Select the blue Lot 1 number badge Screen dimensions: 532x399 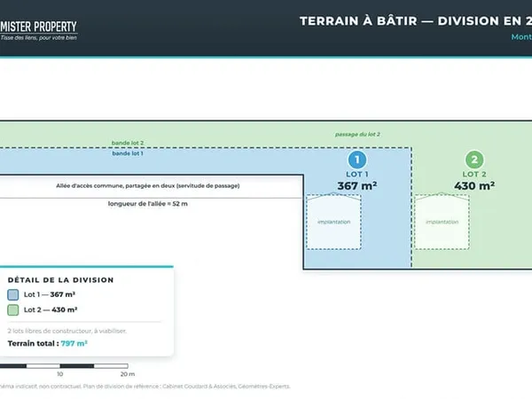click(357, 160)
